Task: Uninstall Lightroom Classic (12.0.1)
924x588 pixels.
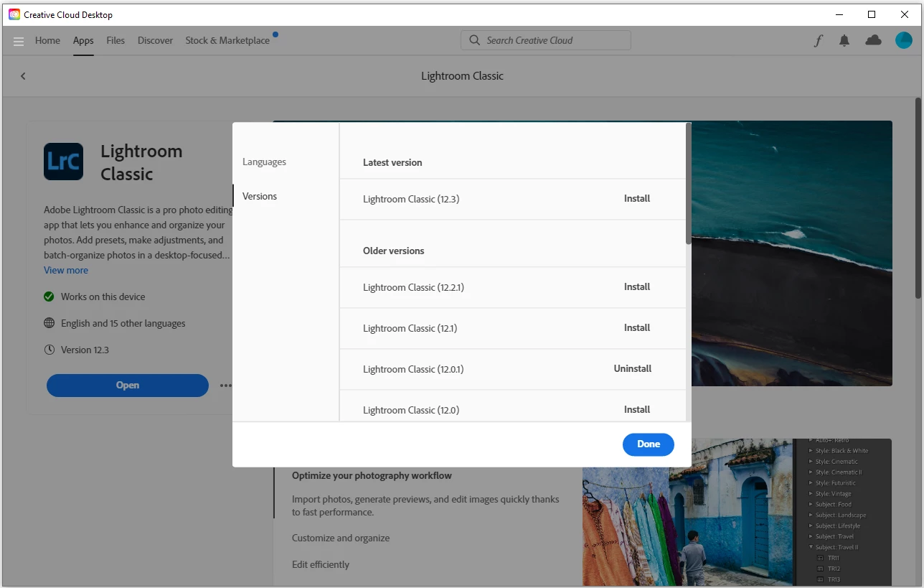Action: [633, 368]
